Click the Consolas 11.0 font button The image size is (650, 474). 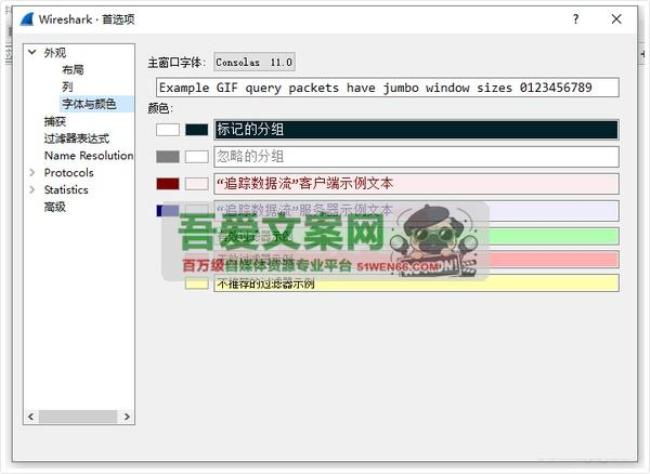[255, 62]
